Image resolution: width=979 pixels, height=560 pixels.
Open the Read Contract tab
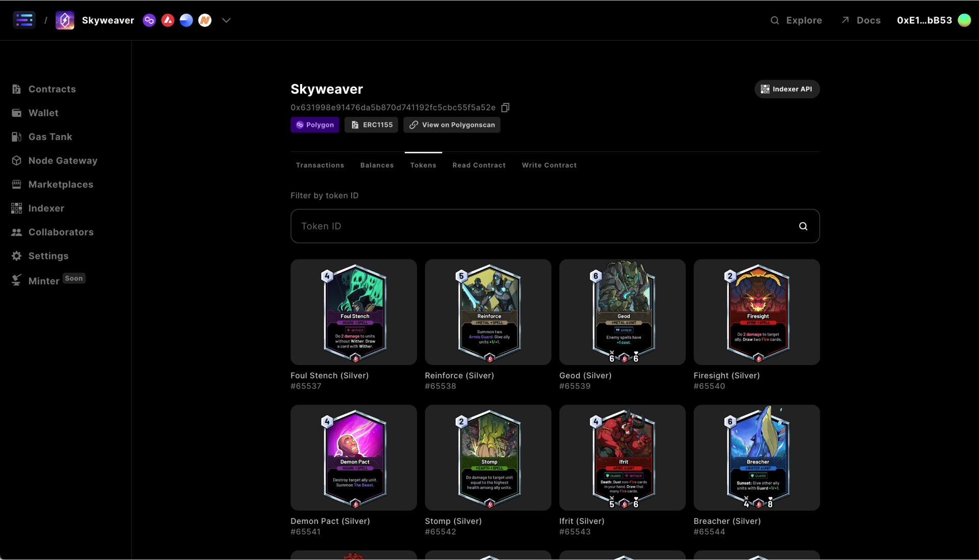(479, 165)
